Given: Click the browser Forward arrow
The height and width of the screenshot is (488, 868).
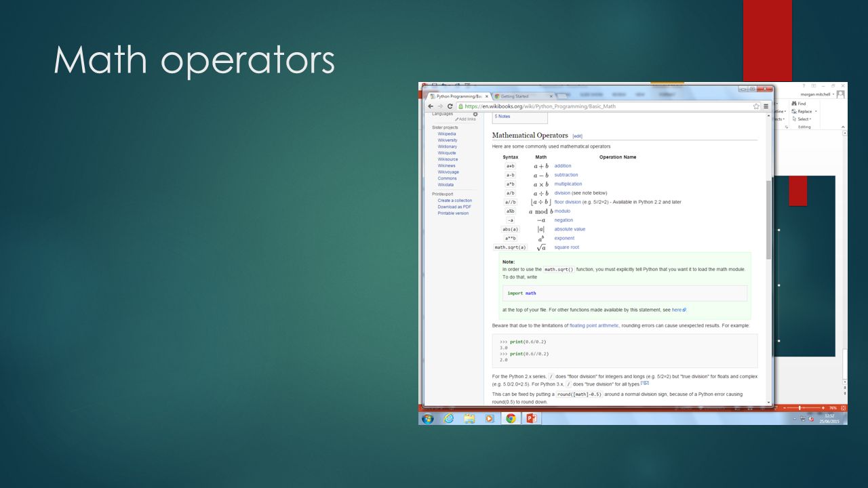Looking at the screenshot, I should [x=439, y=106].
